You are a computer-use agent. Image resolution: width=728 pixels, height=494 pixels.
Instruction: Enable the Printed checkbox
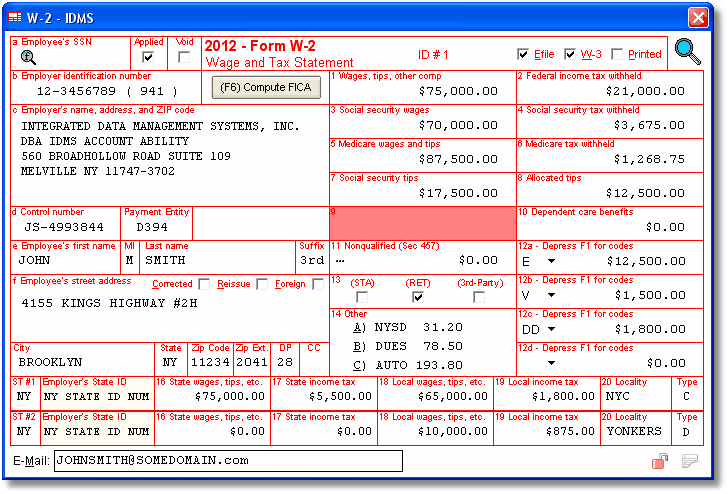pos(617,54)
